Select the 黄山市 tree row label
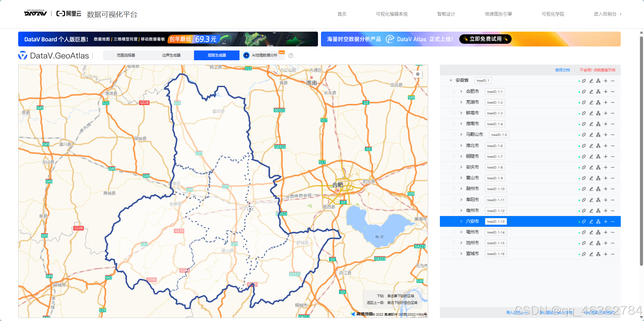The width and height of the screenshot is (644, 321). (x=472, y=178)
